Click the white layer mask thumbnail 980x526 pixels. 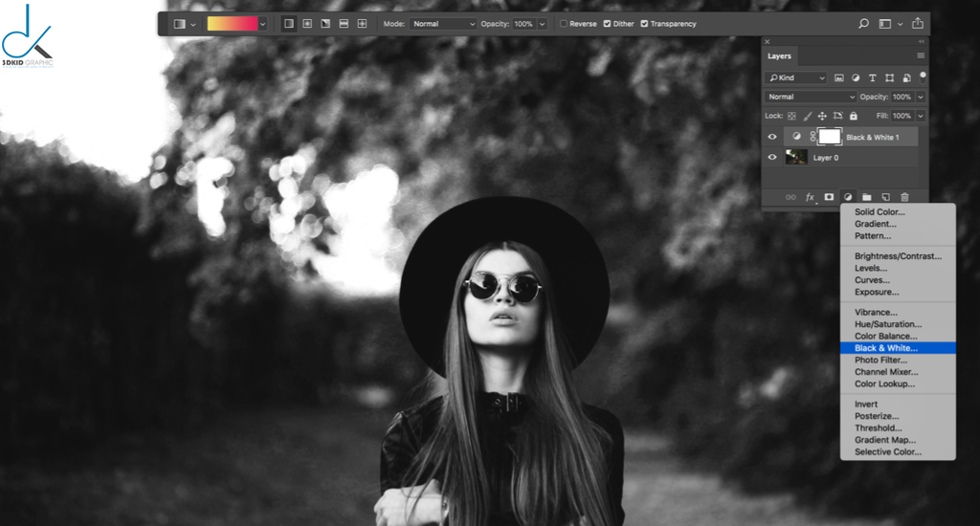click(x=830, y=137)
